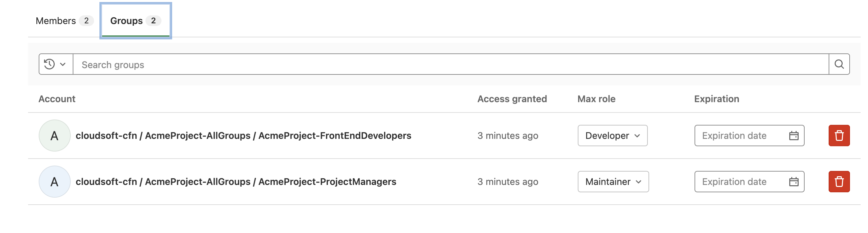
Task: Focus the Search groups input field
Action: point(451,64)
